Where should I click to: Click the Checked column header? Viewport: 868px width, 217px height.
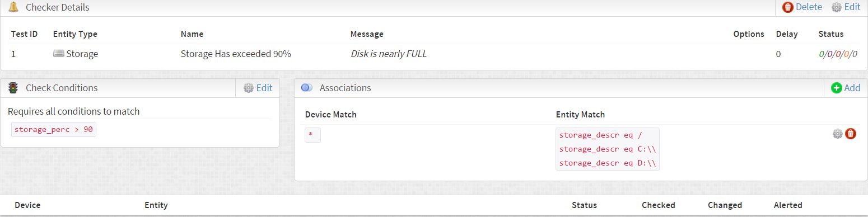(x=659, y=205)
